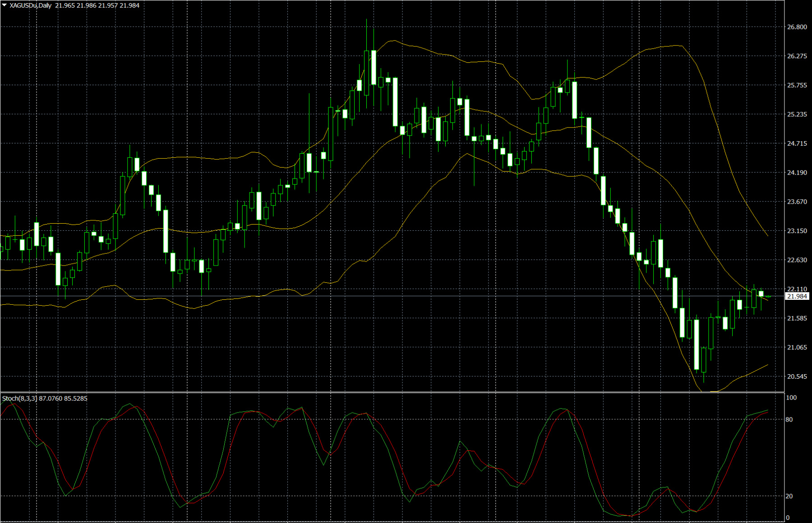This screenshot has height=523, width=812.
Task: Click the 26.275 price scale label
Action: click(797, 56)
